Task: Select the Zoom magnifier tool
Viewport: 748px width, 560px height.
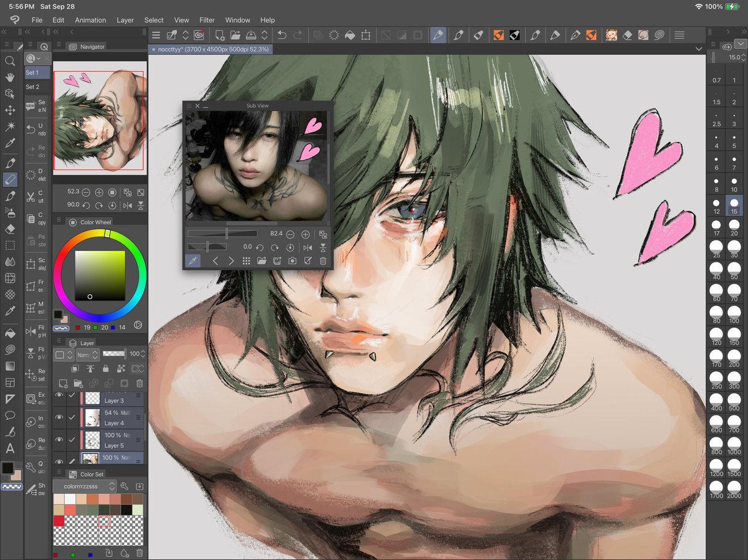Action: pyautogui.click(x=10, y=61)
